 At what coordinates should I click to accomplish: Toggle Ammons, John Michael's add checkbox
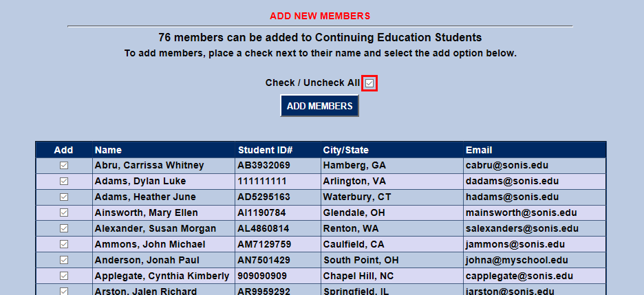click(x=64, y=245)
